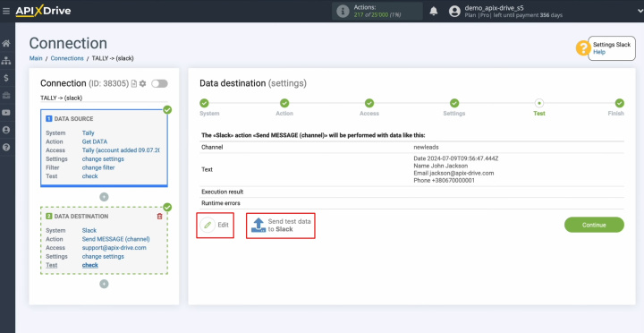Toggle the connection on/off switch
The height and width of the screenshot is (333, 644).
[159, 83]
